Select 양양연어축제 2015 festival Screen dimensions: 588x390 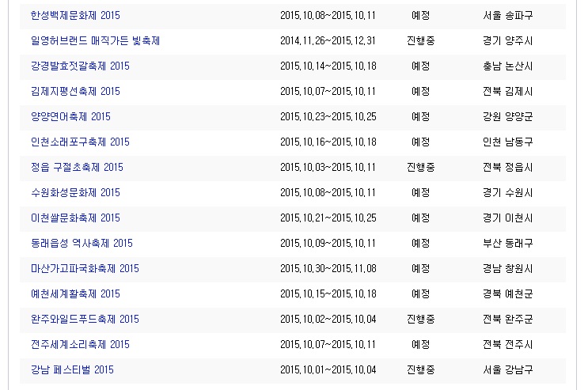click(70, 116)
